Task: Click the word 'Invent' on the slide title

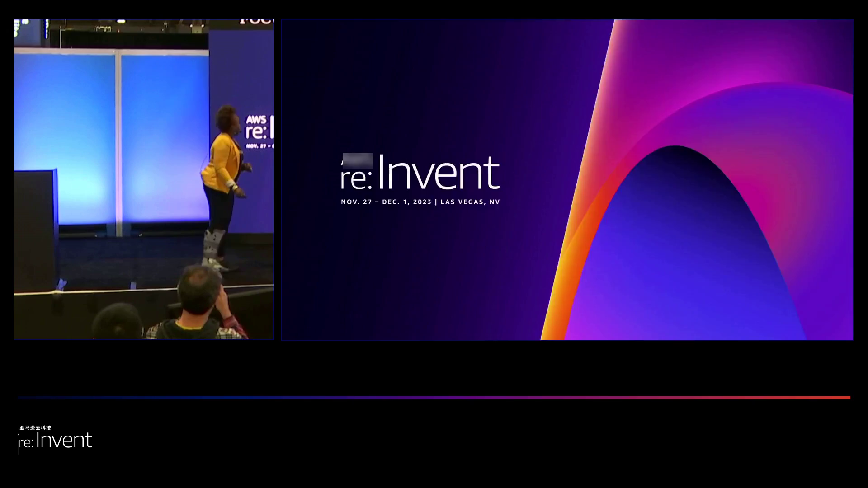Action: tap(439, 173)
